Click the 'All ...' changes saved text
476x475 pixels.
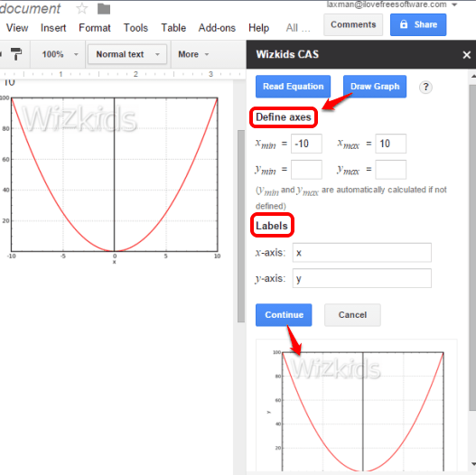298,28
